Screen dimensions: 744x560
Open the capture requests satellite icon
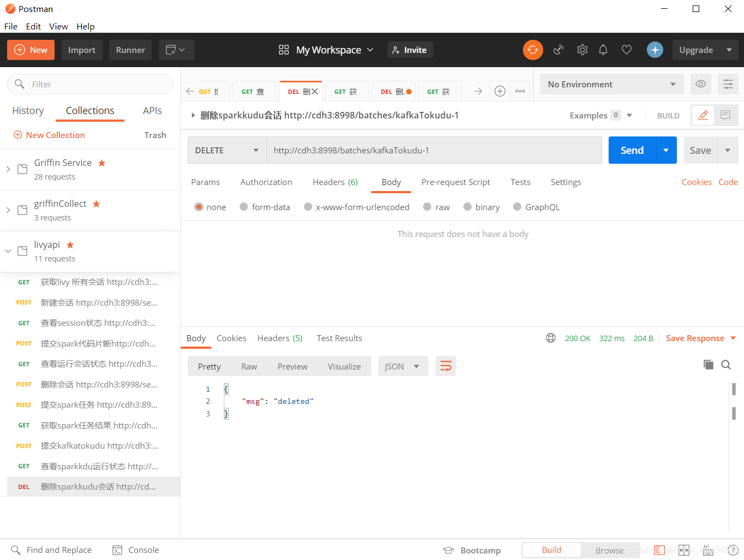558,50
